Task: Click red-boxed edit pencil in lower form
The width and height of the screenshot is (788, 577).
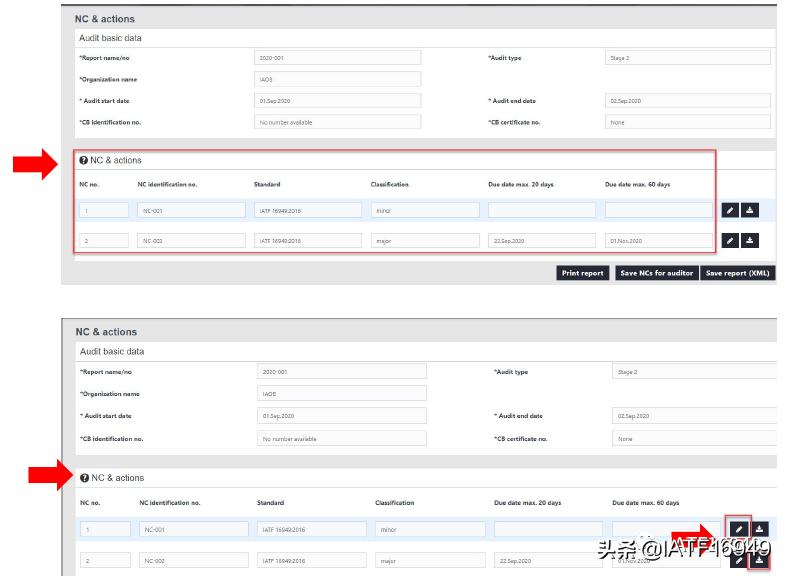Action: 738,529
